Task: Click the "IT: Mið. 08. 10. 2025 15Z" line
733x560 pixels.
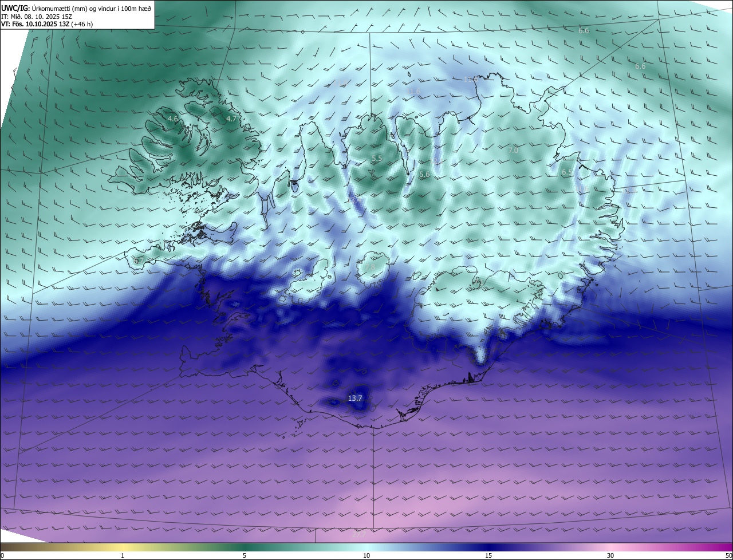Action: tap(36, 16)
